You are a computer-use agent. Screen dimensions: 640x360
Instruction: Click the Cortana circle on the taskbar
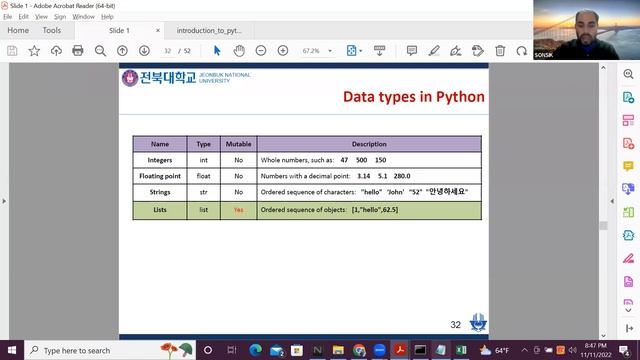[207, 350]
